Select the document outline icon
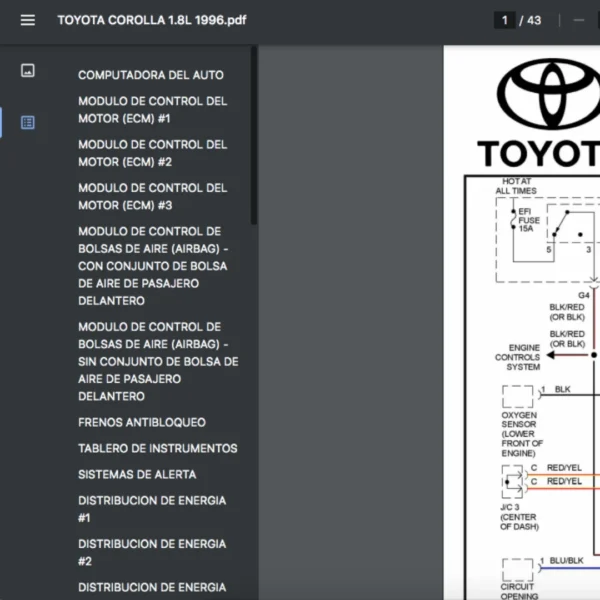 pos(28,122)
